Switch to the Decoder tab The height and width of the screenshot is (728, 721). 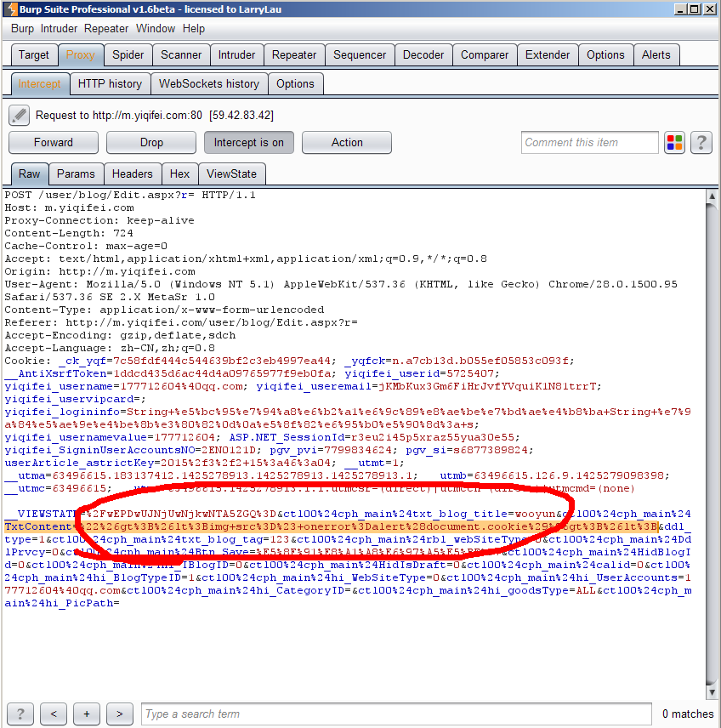click(x=423, y=54)
